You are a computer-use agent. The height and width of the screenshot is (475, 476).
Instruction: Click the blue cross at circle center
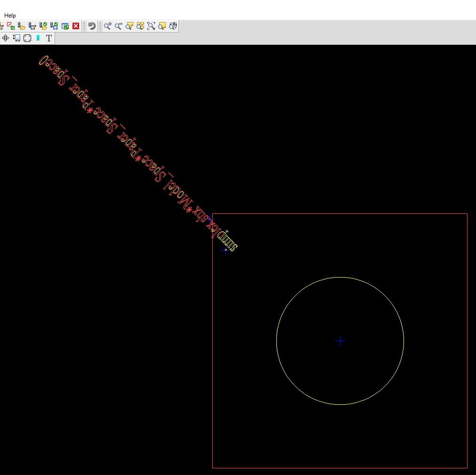tap(340, 341)
